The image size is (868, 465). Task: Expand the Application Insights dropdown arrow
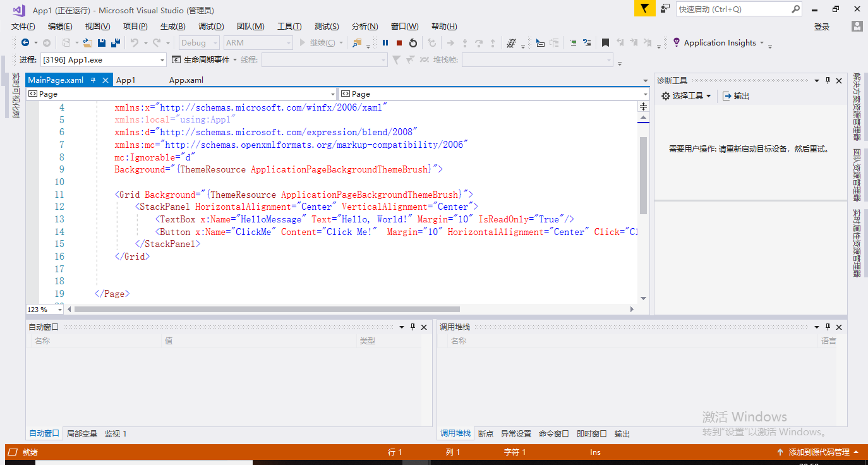click(762, 43)
